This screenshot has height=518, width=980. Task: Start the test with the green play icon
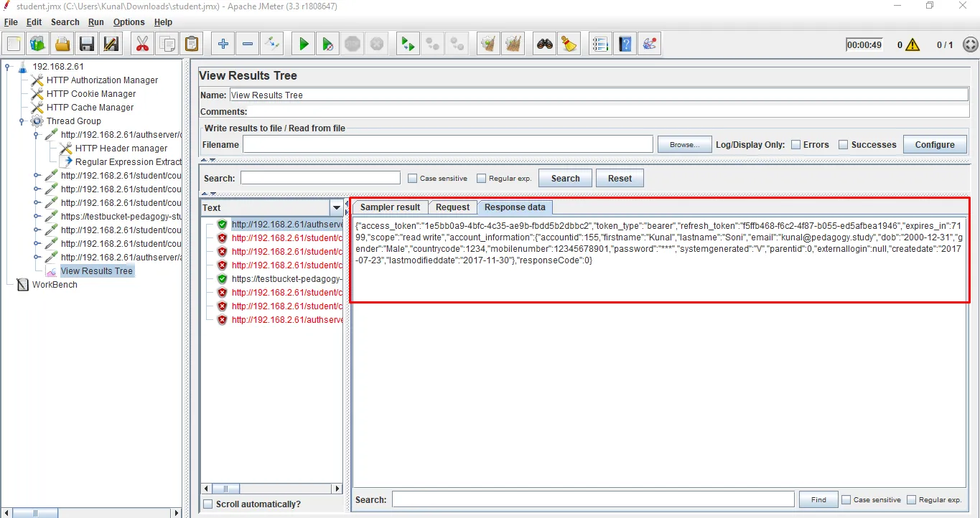click(x=304, y=44)
